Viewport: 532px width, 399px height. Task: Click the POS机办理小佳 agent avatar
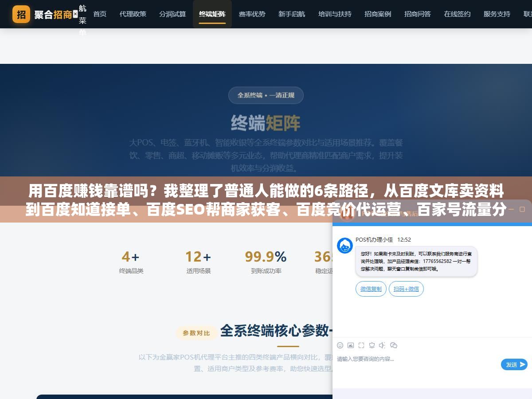pyautogui.click(x=345, y=246)
